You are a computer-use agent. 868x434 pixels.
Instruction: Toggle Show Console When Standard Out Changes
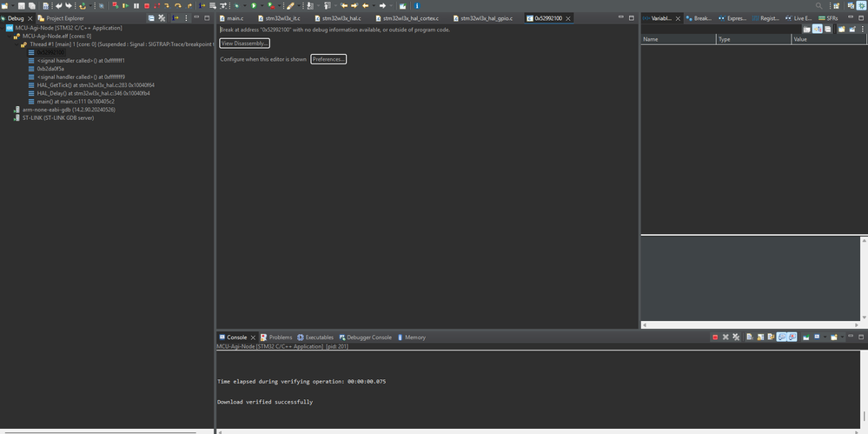782,337
